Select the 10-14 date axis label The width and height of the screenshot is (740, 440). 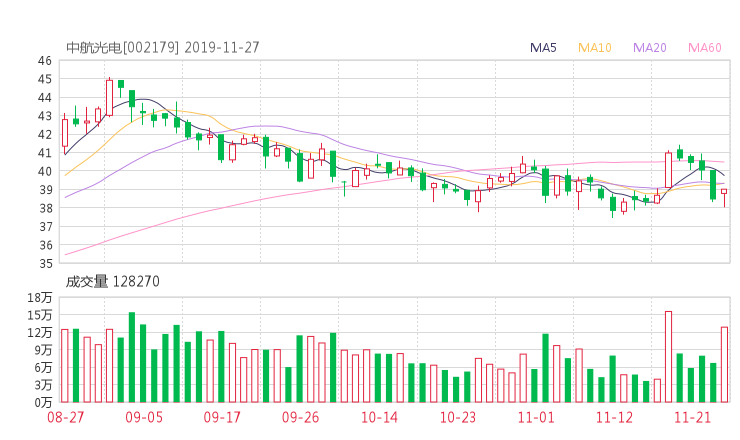379,417
